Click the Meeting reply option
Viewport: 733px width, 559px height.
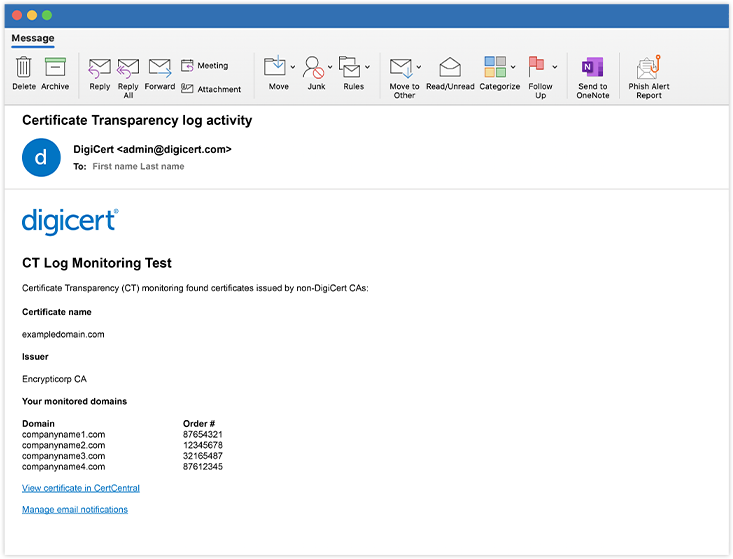point(205,65)
